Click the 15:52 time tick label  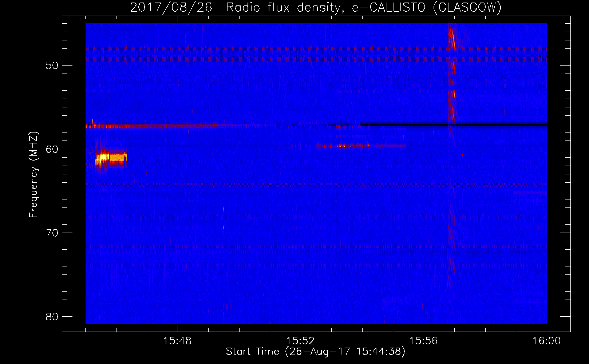click(x=301, y=341)
